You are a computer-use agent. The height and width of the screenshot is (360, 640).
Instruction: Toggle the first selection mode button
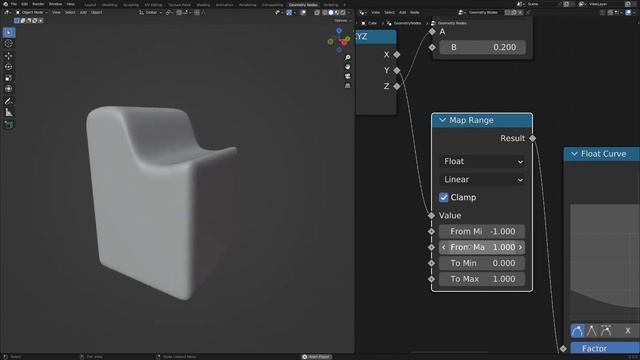coord(17,20)
